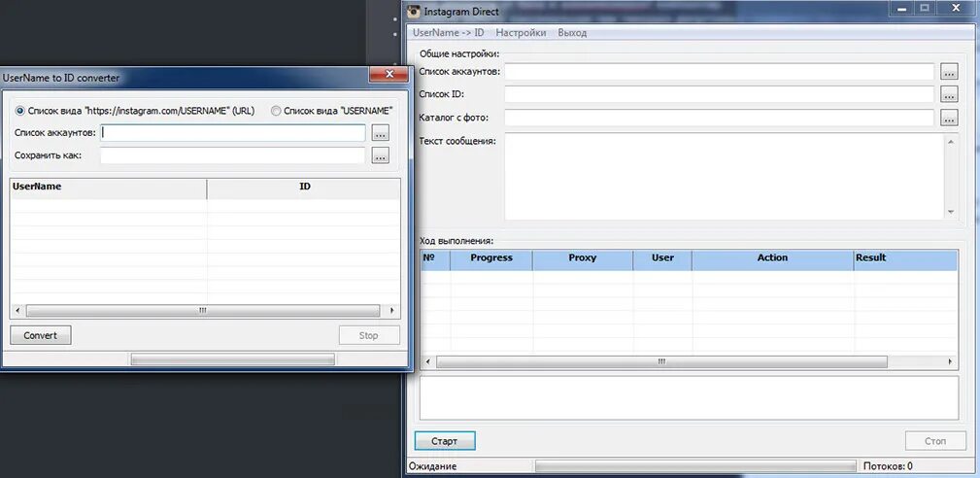Click converter table horizontal scrollbar thumb
The image size is (980, 478).
point(202,311)
